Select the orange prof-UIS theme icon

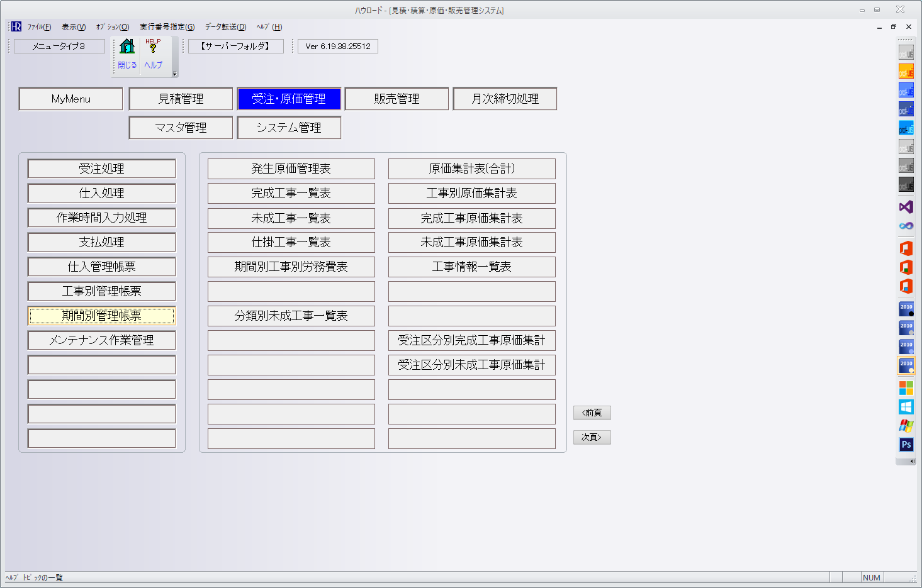[x=906, y=72]
